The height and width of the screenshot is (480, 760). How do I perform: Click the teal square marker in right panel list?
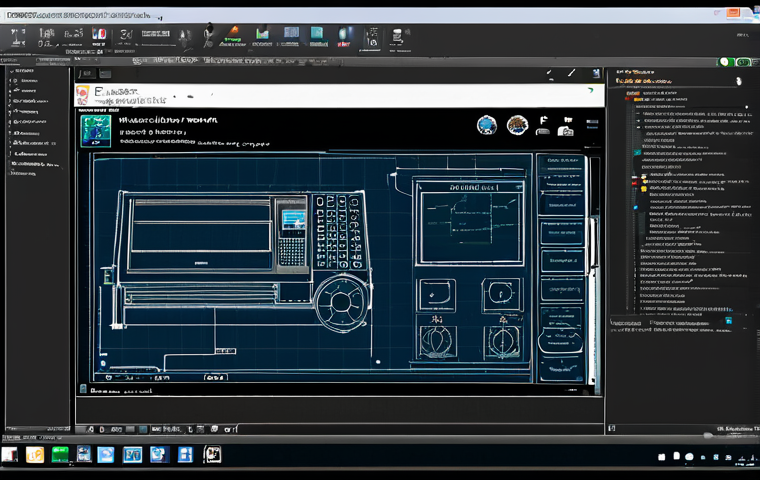pos(637,152)
